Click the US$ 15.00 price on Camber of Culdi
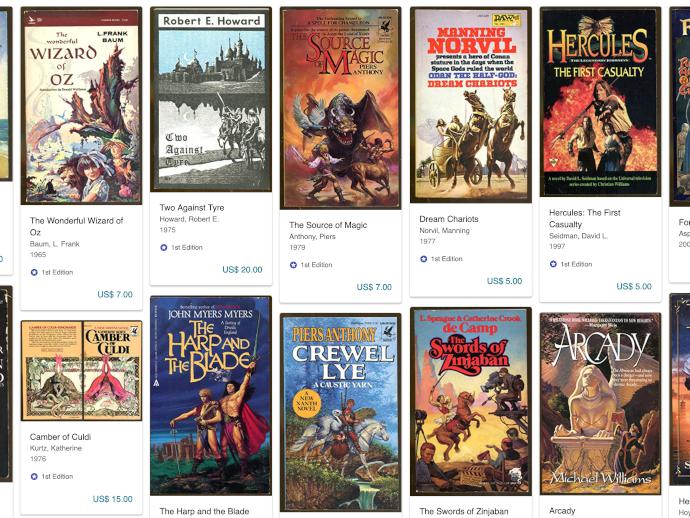The width and height of the screenshot is (690, 518). pos(112,499)
